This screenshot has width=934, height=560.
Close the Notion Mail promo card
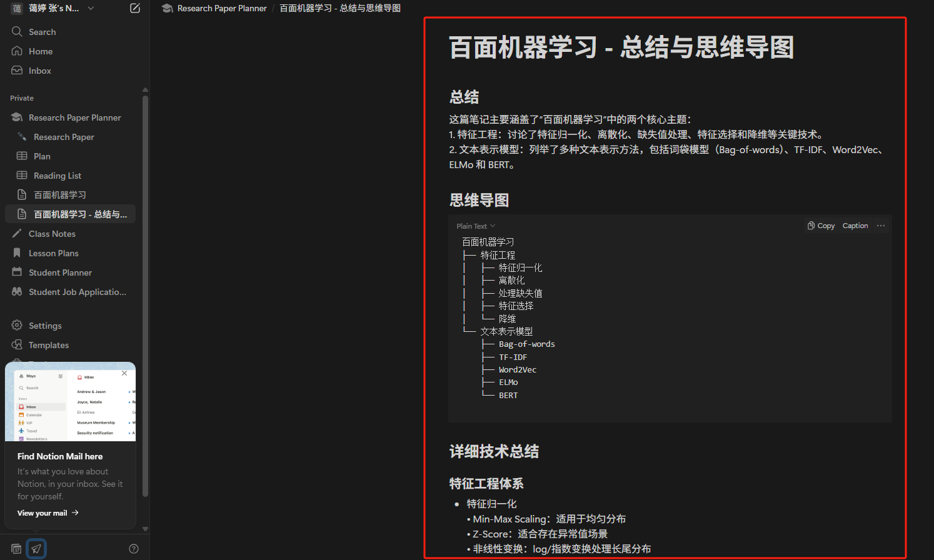coord(124,373)
